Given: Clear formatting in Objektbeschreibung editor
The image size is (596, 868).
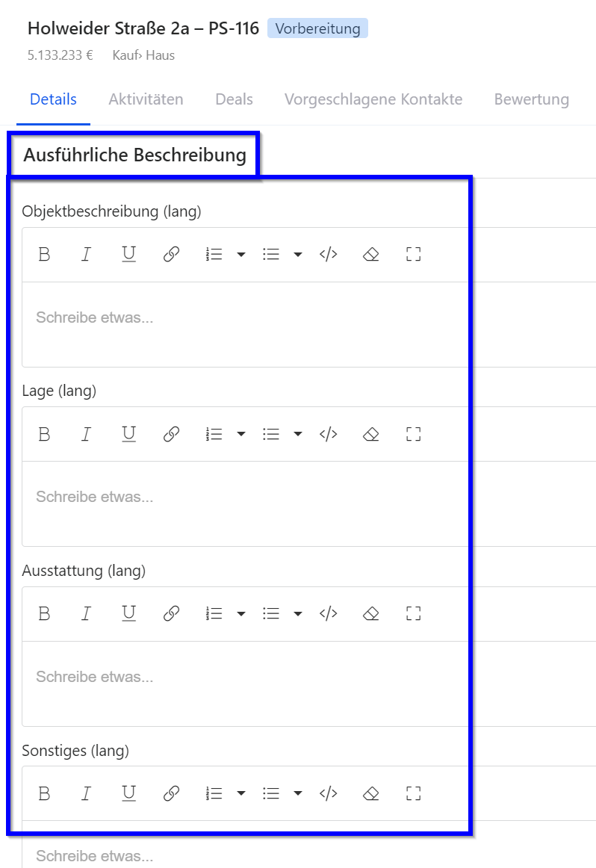Looking at the screenshot, I should 371,254.
